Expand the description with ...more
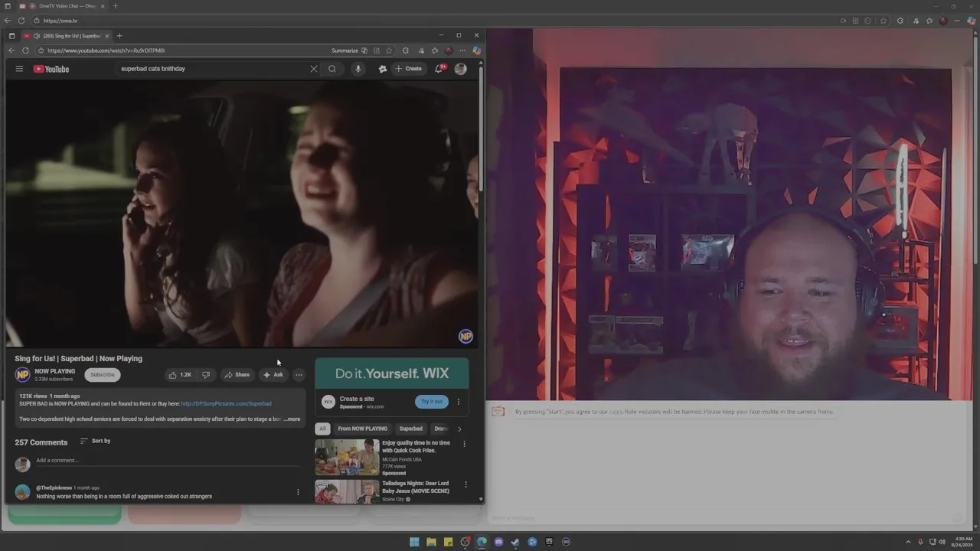Viewport: 980px width, 551px height. [292, 419]
